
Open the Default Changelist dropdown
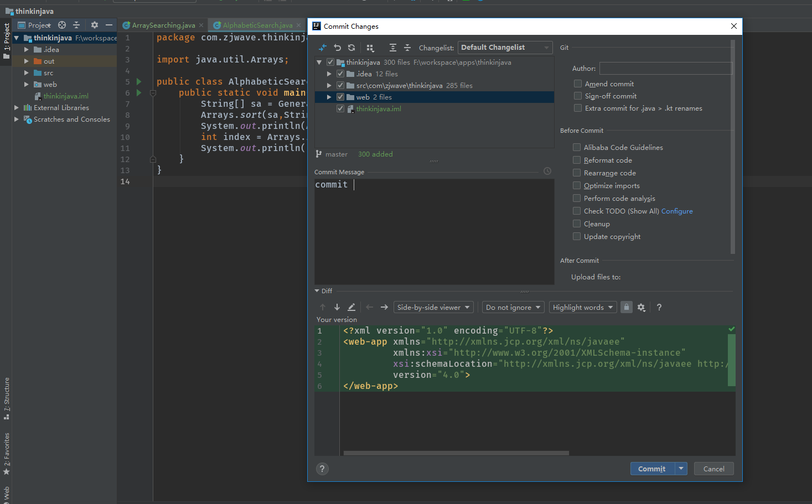click(x=505, y=48)
